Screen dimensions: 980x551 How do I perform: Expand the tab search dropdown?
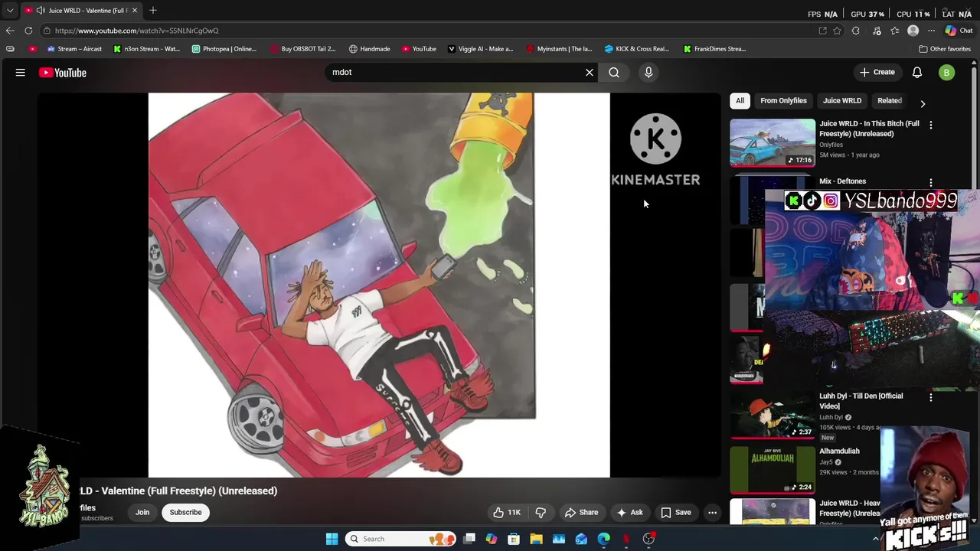(10, 11)
